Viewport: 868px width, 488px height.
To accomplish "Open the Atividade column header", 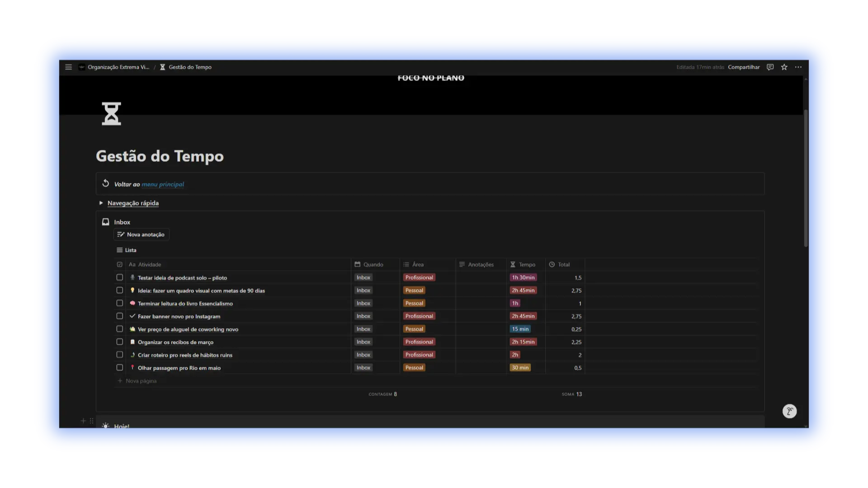I will click(239, 264).
